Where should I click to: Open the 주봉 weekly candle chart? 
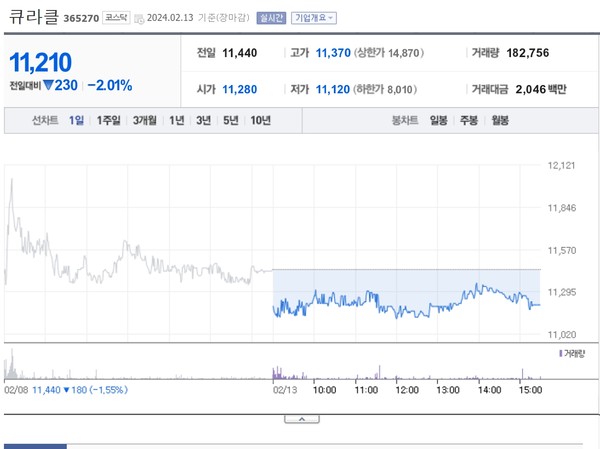pos(469,121)
